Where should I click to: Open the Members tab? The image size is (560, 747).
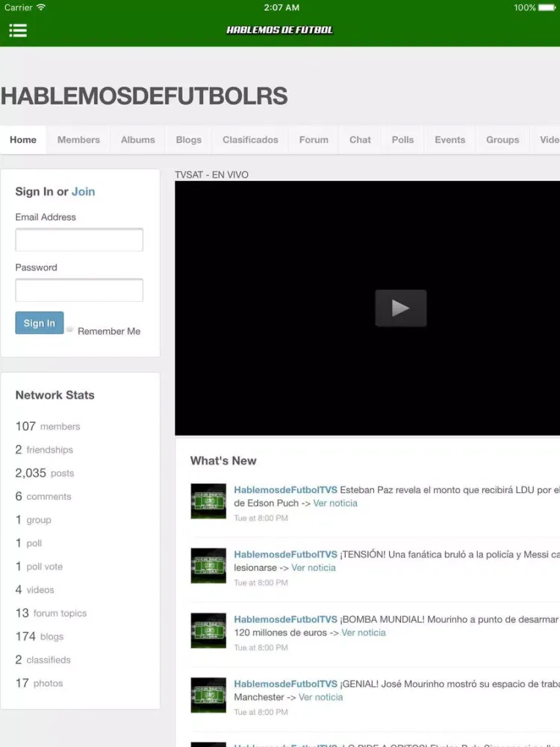pos(78,140)
